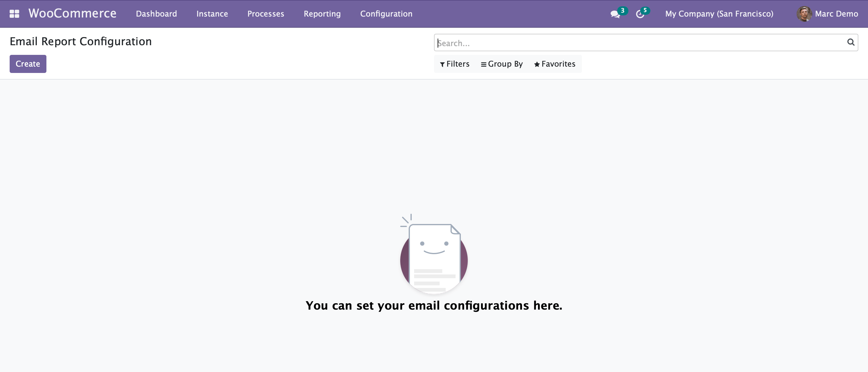The height and width of the screenshot is (372, 868).
Task: Click the Create button
Action: 28,64
